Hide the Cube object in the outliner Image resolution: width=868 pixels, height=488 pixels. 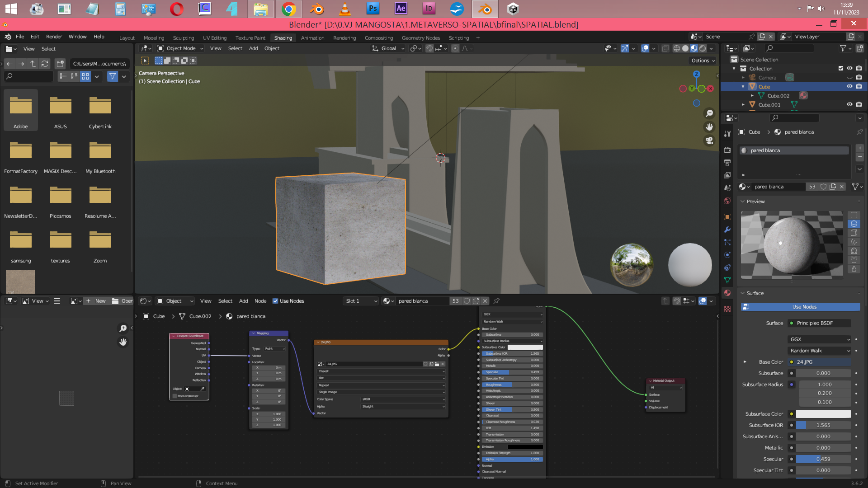click(849, 86)
